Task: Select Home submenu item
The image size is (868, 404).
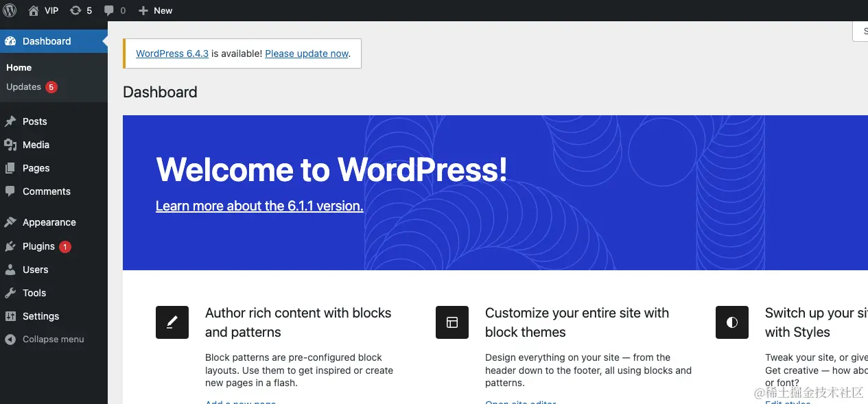Action: pyautogui.click(x=19, y=68)
